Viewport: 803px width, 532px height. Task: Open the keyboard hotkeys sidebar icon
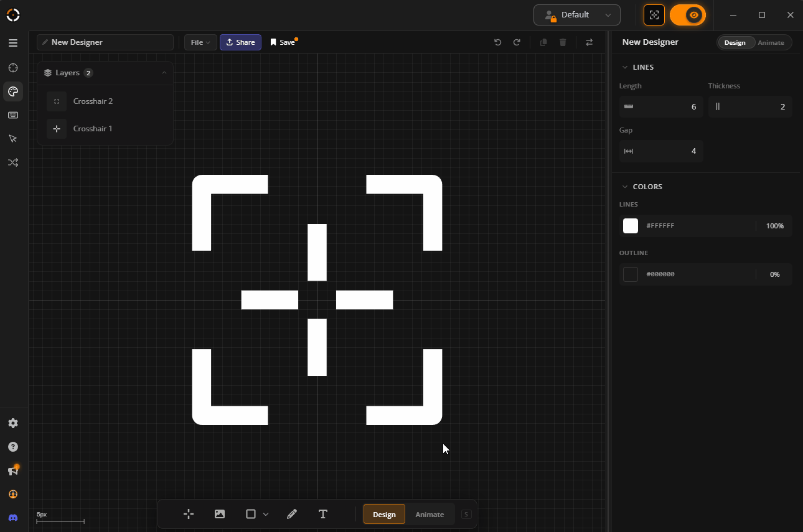(12, 115)
